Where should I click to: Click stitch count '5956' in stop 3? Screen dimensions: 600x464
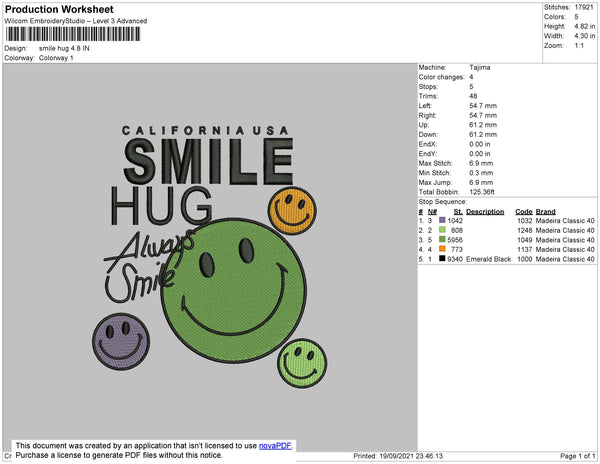[455, 240]
